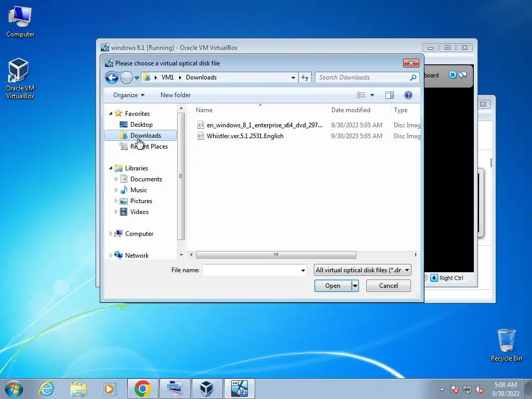This screenshot has height=399, width=532.
Task: Select Downloads under Favorites
Action: click(x=140, y=136)
